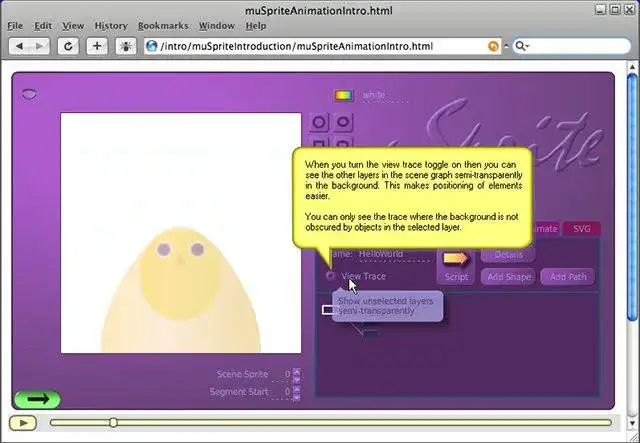Viewport: 640px width, 443px height.
Task: Select the dark child scene graph node
Action: click(370, 334)
